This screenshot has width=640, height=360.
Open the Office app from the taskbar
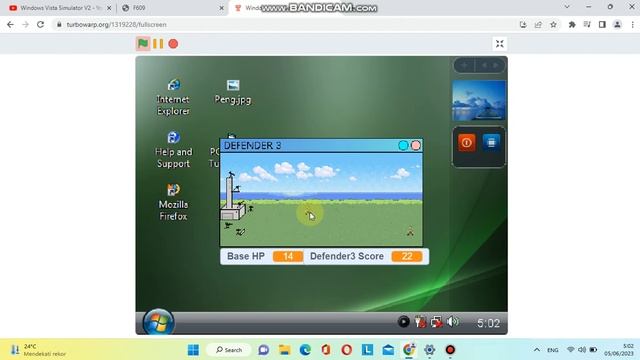pos(326,350)
